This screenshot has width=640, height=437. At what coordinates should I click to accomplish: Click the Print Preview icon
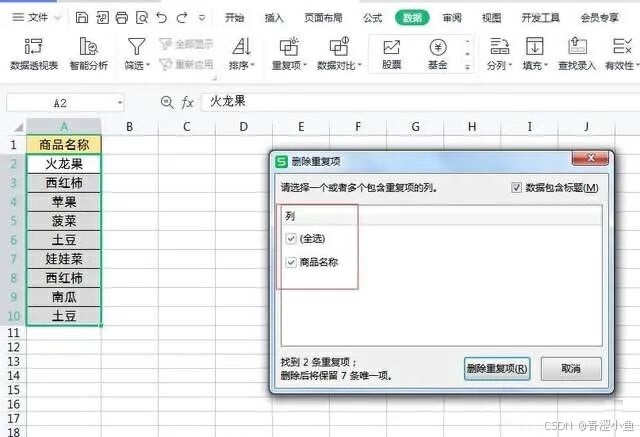[142, 18]
